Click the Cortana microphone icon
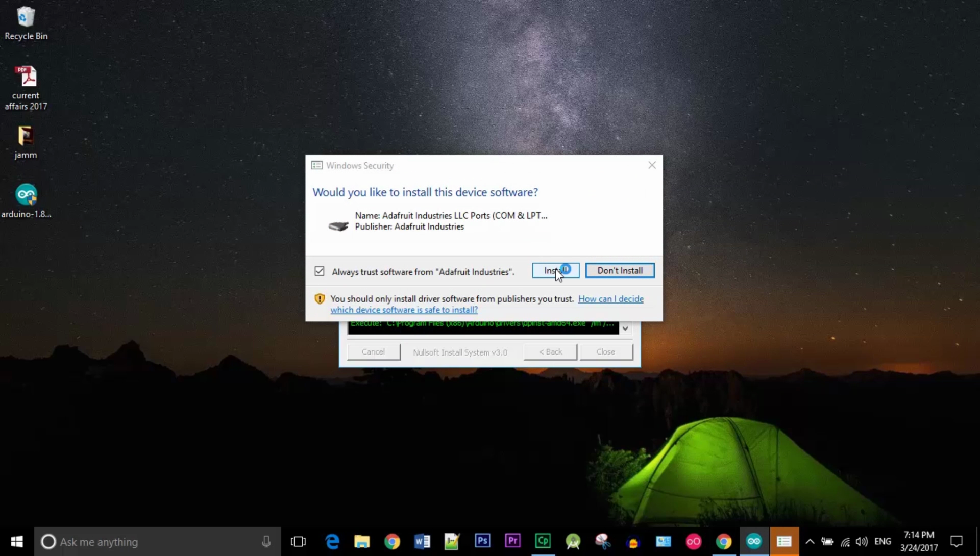The height and width of the screenshot is (556, 980). (x=266, y=541)
